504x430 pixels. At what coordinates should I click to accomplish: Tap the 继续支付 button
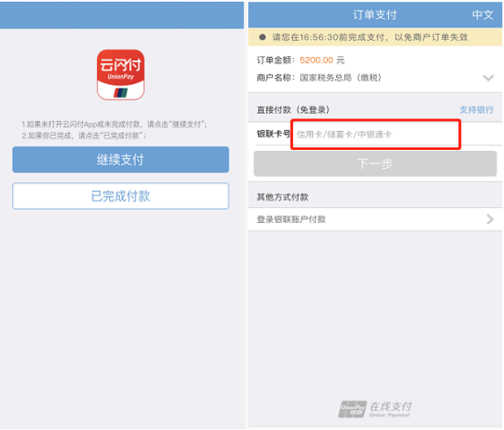(x=121, y=160)
